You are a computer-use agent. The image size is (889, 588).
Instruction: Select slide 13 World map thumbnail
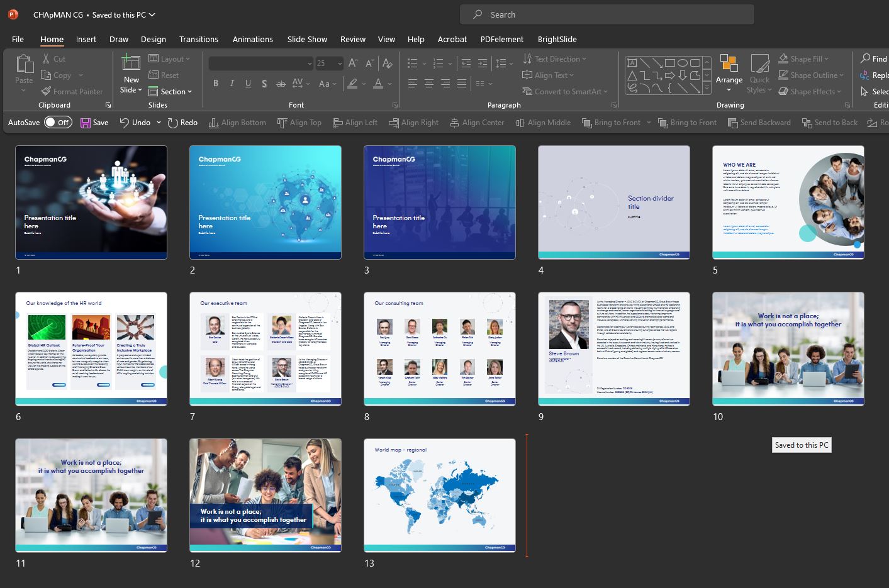point(440,495)
